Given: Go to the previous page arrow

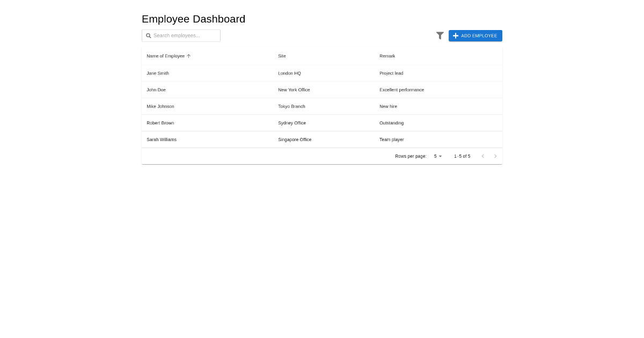Looking at the screenshot, I should click(x=482, y=156).
